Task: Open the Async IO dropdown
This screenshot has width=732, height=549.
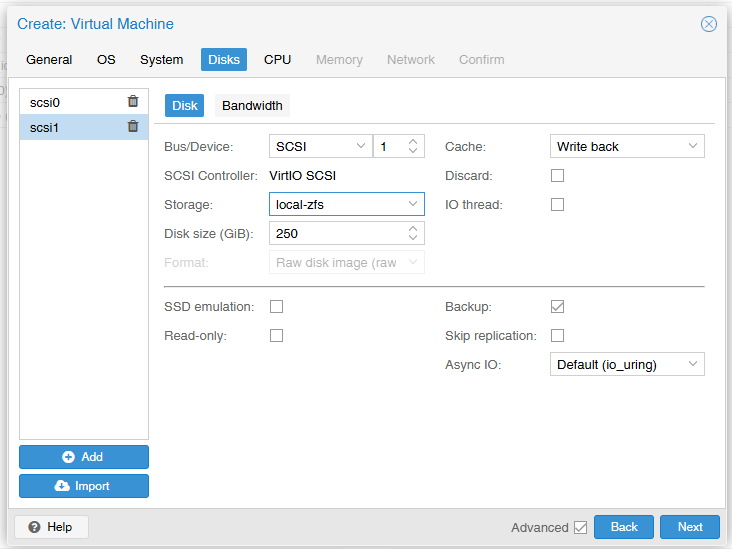Action: pos(627,365)
